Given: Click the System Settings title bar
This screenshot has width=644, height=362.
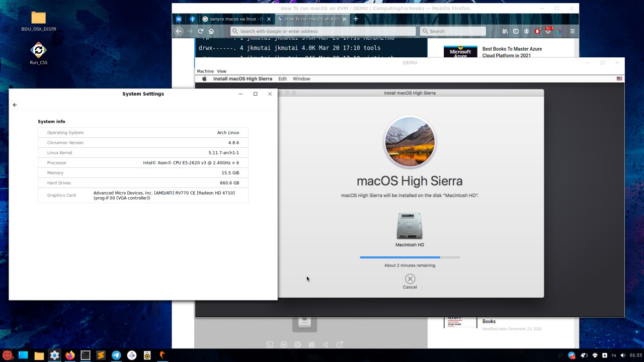Looking at the screenshot, I should click(143, 94).
